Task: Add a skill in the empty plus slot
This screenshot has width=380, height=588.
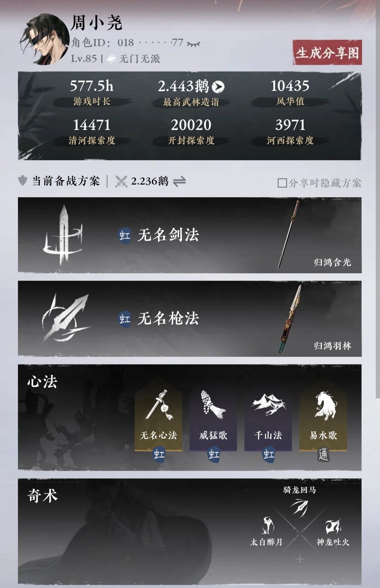Action: click(x=300, y=559)
